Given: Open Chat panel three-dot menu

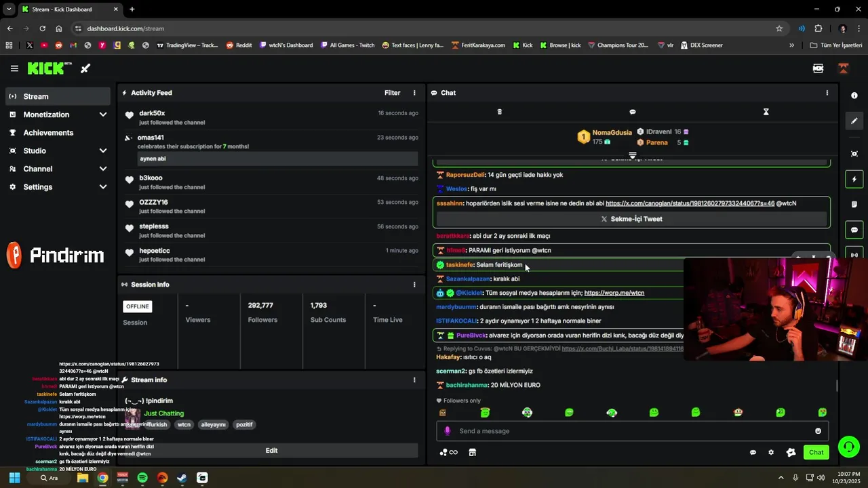Looking at the screenshot, I should [x=827, y=93].
